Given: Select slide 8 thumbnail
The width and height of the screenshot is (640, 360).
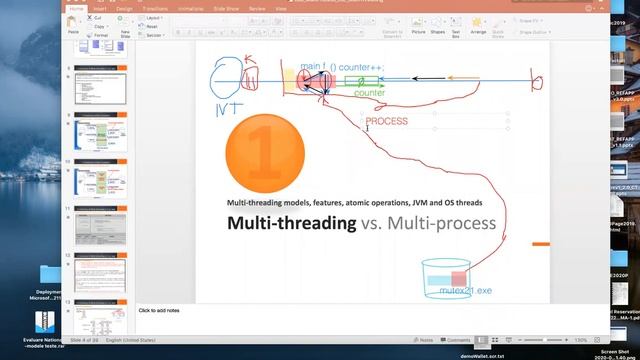Looking at the screenshot, I should coord(100,84).
